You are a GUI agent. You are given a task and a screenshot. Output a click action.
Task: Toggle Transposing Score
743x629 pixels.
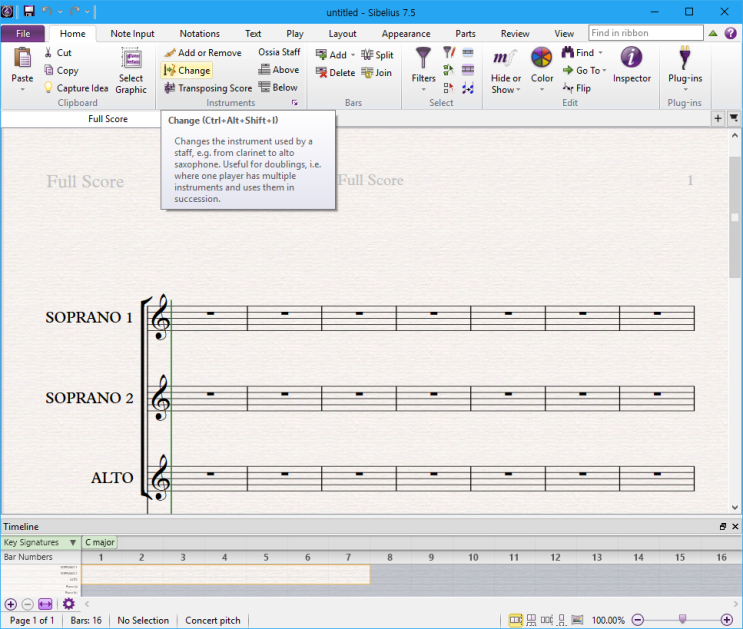coord(208,88)
